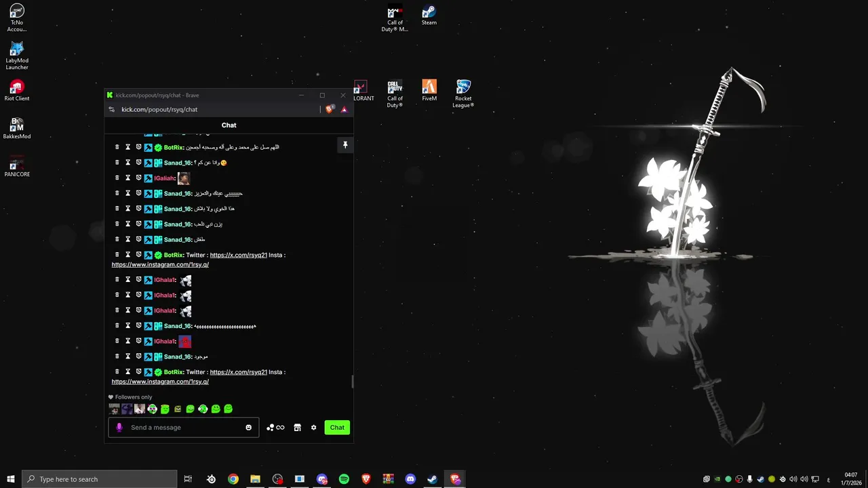
Task: Open chat settings gear icon
Action: pyautogui.click(x=313, y=428)
